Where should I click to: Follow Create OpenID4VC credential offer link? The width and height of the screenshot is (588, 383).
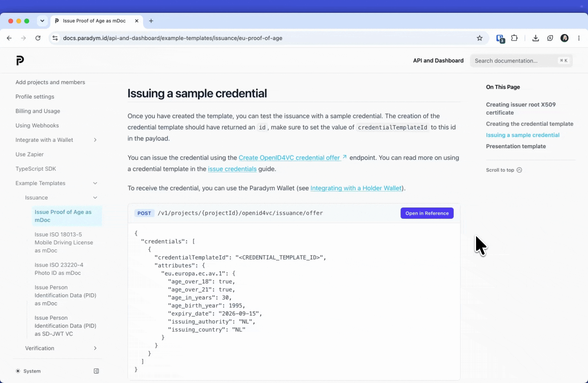point(289,157)
